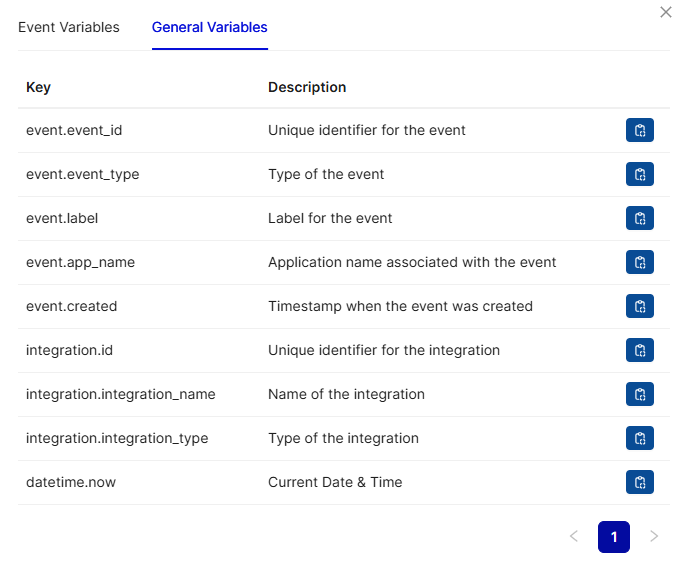Copy the integration.integration_type variable key
This screenshot has height=562, width=683.
tap(639, 438)
